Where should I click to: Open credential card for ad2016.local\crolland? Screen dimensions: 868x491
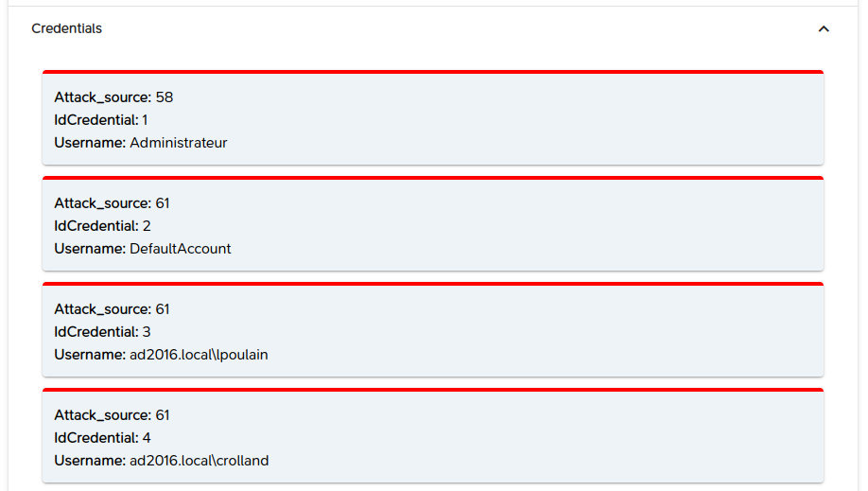pos(433,435)
